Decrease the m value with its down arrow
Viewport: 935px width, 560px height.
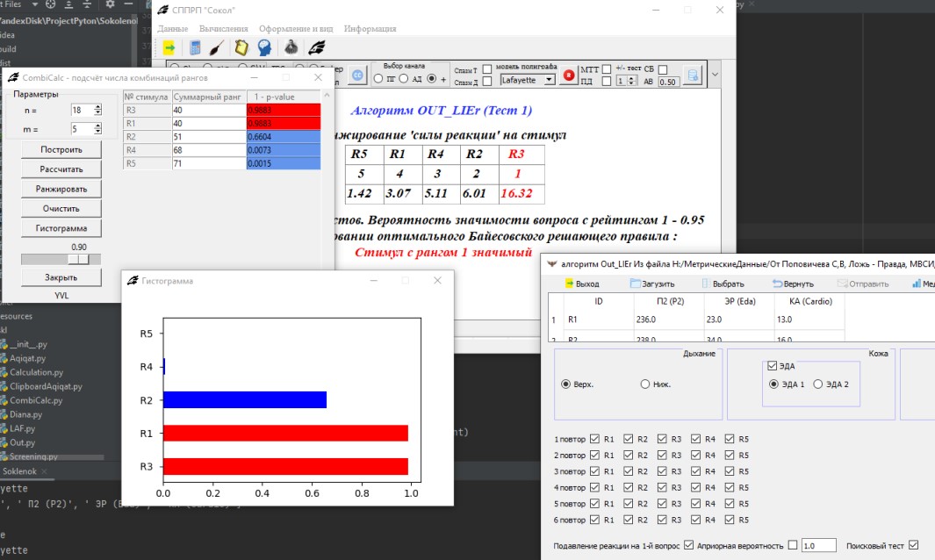(97, 132)
